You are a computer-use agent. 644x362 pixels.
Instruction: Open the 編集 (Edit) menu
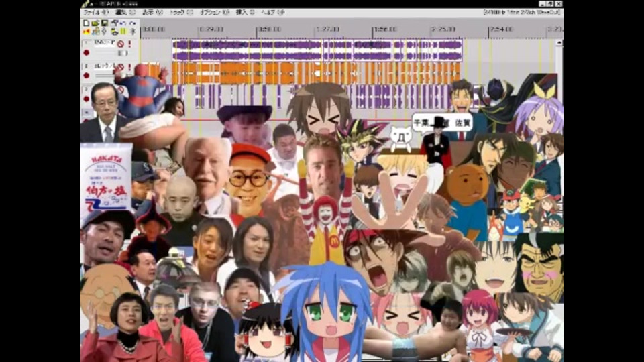[x=125, y=12]
